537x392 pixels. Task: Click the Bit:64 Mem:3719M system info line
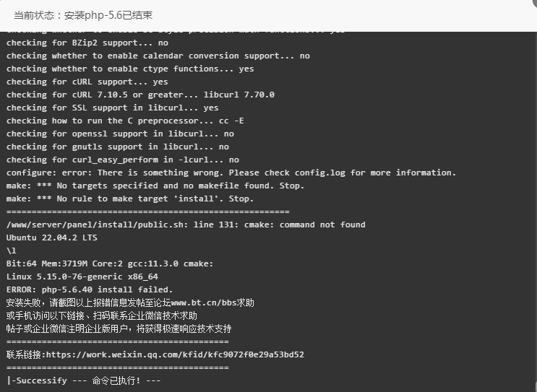pyautogui.click(x=110, y=263)
